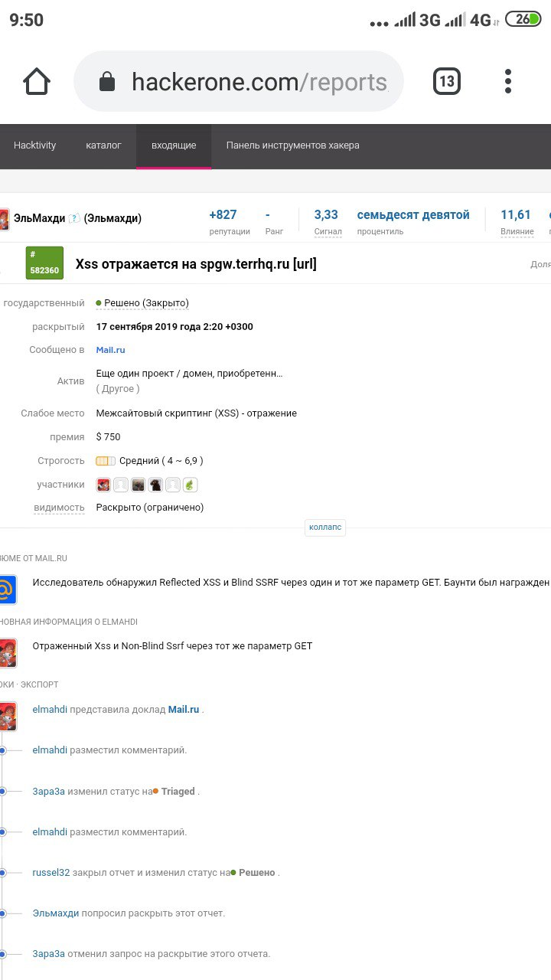This screenshot has width=551, height=980.
Task: Click the green dragon participant avatar
Action: (191, 485)
